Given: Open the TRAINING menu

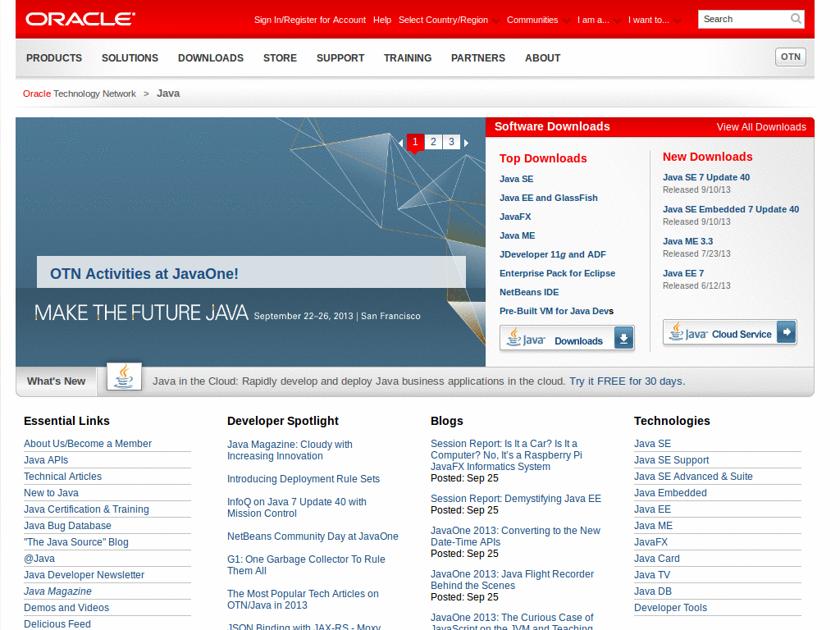Looking at the screenshot, I should click(408, 58).
